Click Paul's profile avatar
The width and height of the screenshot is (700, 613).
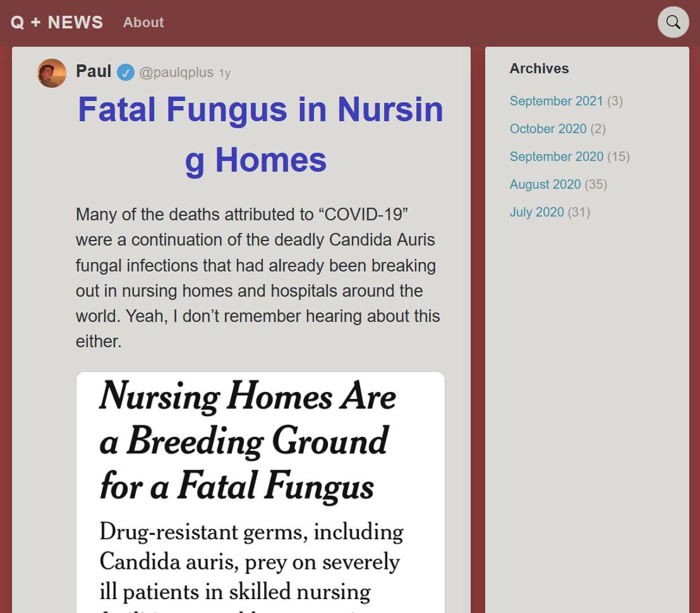pyautogui.click(x=52, y=73)
